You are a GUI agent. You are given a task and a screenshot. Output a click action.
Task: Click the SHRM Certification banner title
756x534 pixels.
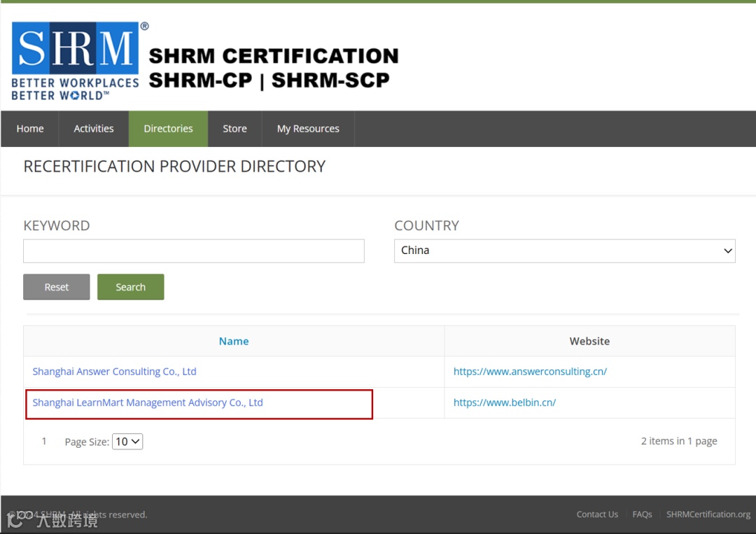point(274,68)
